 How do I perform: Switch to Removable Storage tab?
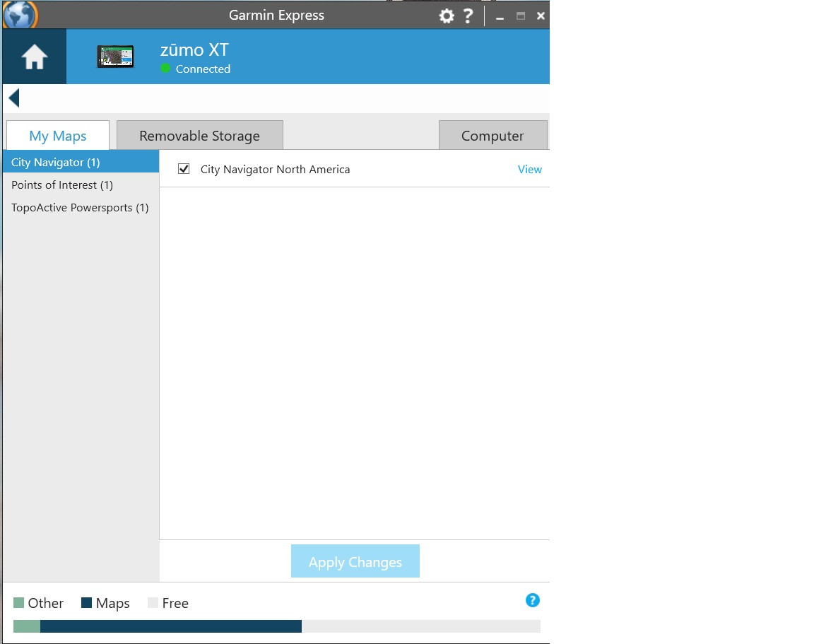coord(200,136)
